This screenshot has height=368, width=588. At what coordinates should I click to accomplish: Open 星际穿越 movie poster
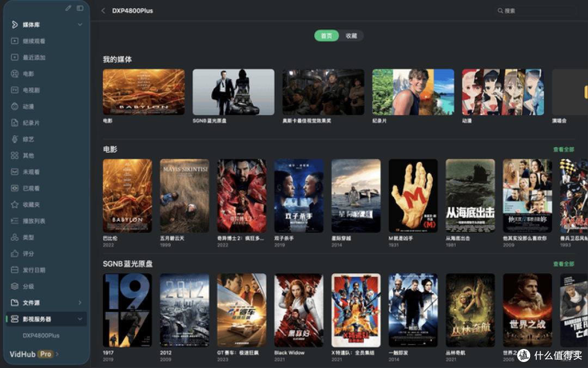[356, 196]
